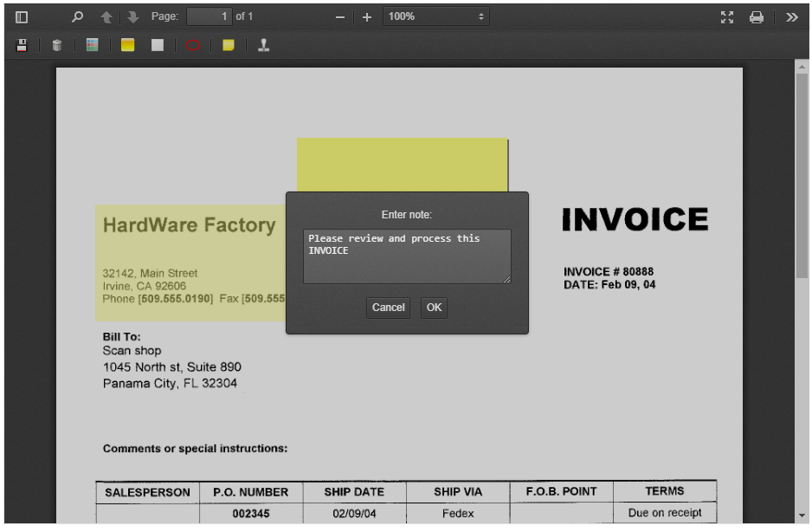Click into the Enter note text area
The image size is (812, 532).
[x=407, y=256]
